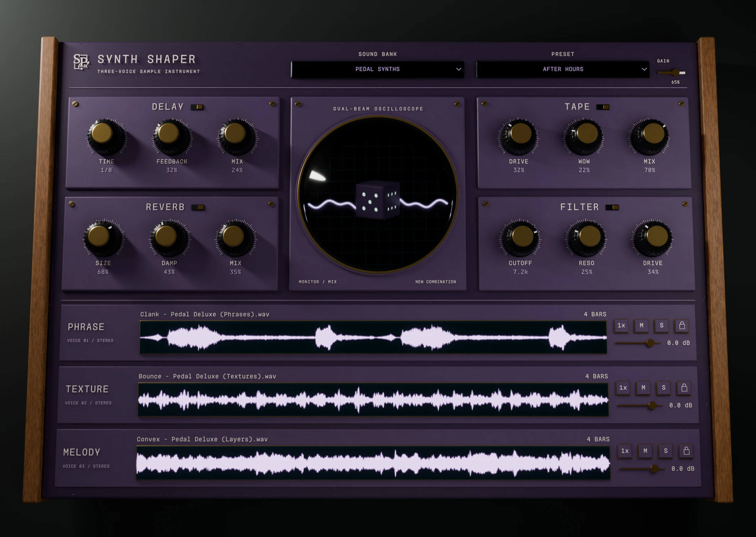The width and height of the screenshot is (756, 537).
Task: Mute the Phrase voice
Action: coord(641,325)
